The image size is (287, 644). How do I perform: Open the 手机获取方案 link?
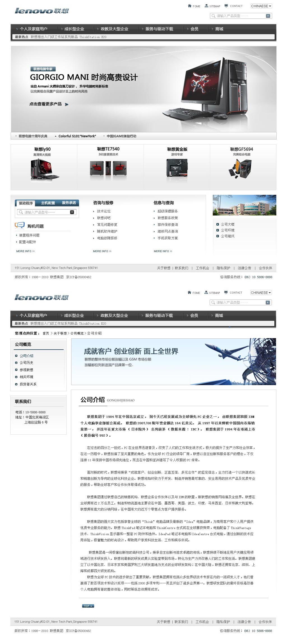(168, 238)
